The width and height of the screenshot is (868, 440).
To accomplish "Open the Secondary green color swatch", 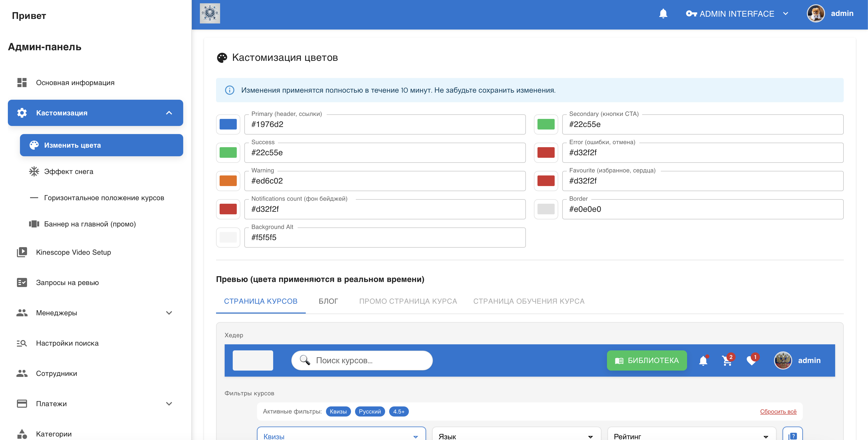I will pos(546,124).
